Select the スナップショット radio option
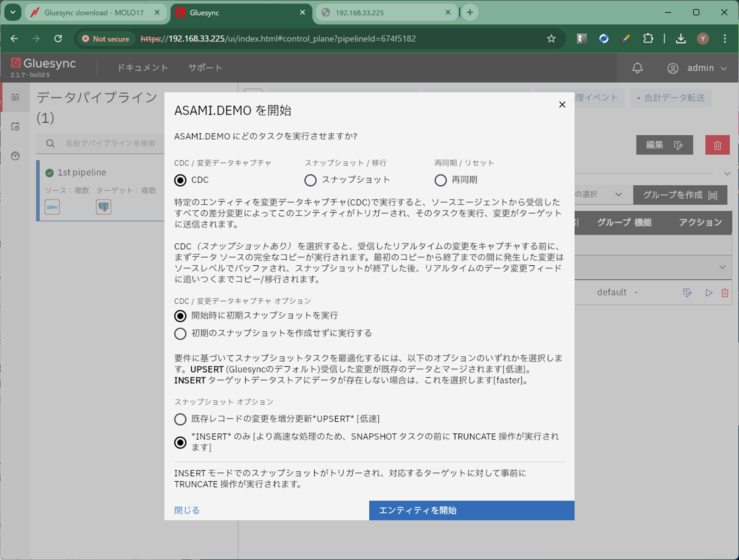 (310, 180)
